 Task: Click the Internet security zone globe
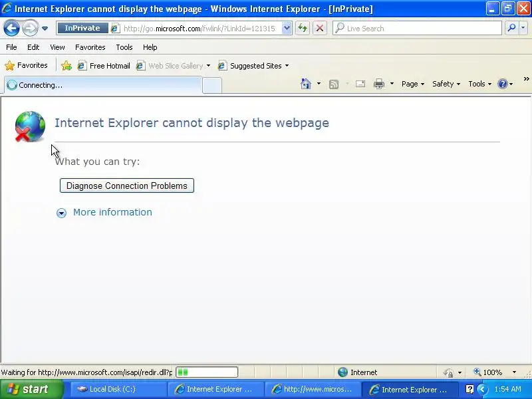click(x=342, y=372)
